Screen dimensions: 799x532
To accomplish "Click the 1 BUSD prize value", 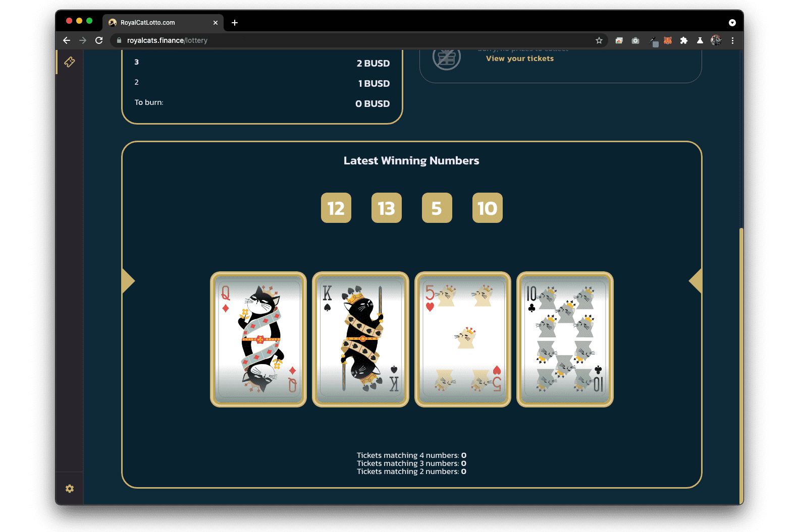I will point(374,84).
